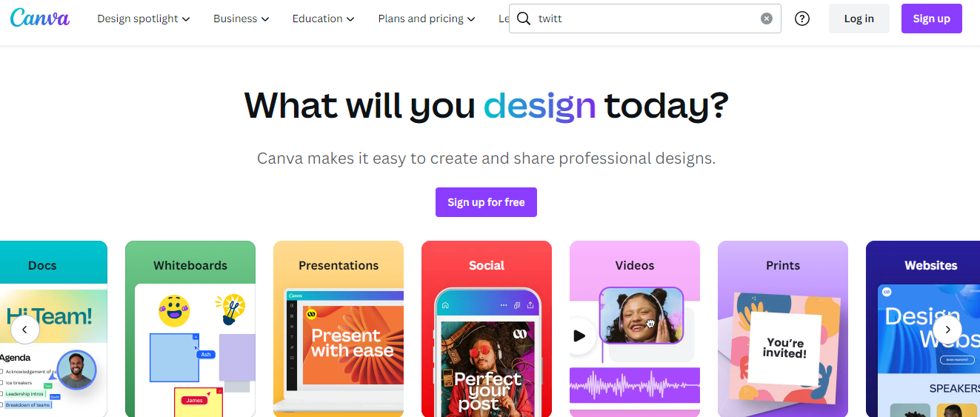
Task: Open the help question mark icon
Action: click(x=802, y=19)
